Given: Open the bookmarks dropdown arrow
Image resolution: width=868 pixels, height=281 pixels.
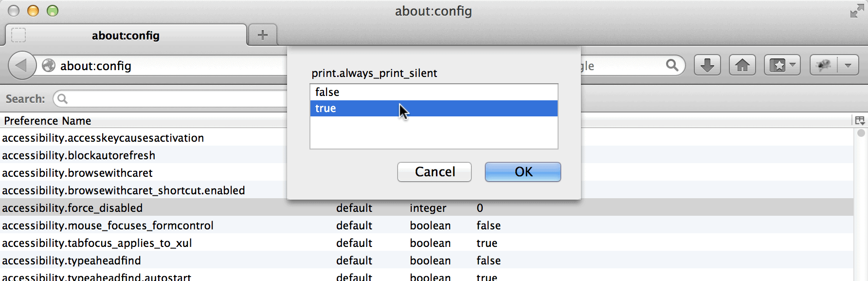Looking at the screenshot, I should pyautogui.click(x=793, y=65).
